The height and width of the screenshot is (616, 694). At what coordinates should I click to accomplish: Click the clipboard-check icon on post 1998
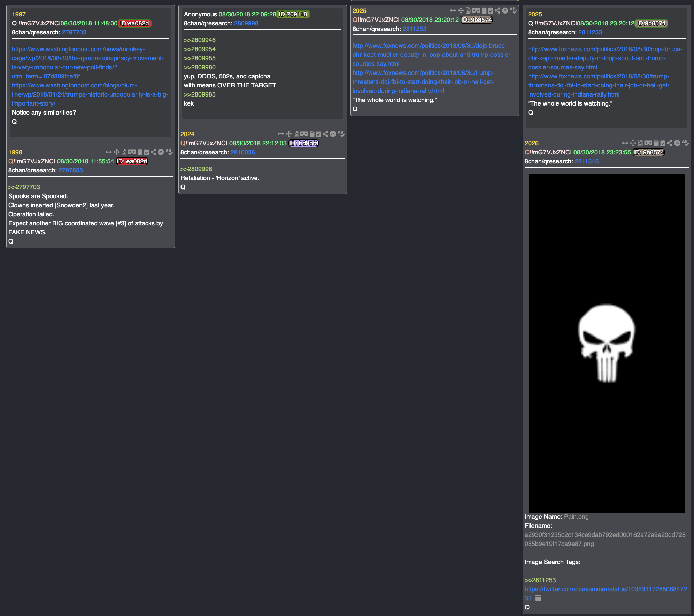click(146, 152)
